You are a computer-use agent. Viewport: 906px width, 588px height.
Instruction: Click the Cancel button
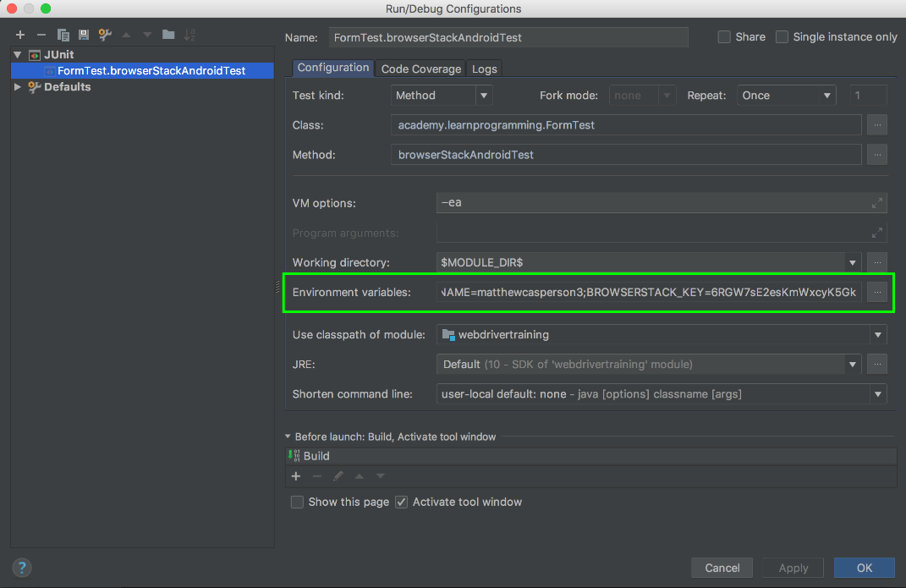point(722,568)
